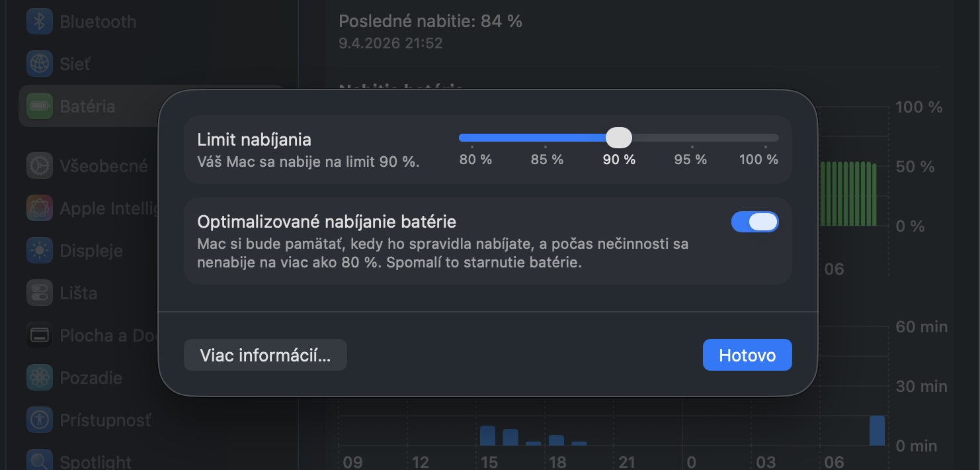Click the Pozadie flower icon
This screenshot has height=470, width=980.
(40, 378)
